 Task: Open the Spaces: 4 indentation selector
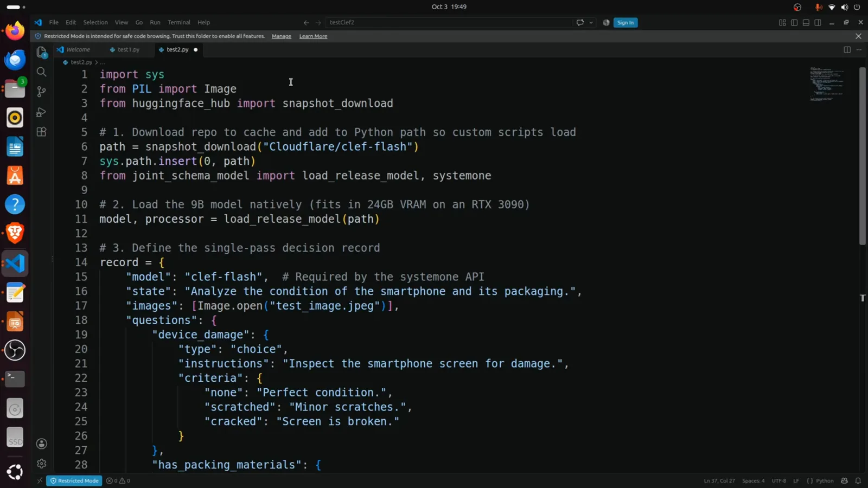click(x=753, y=480)
